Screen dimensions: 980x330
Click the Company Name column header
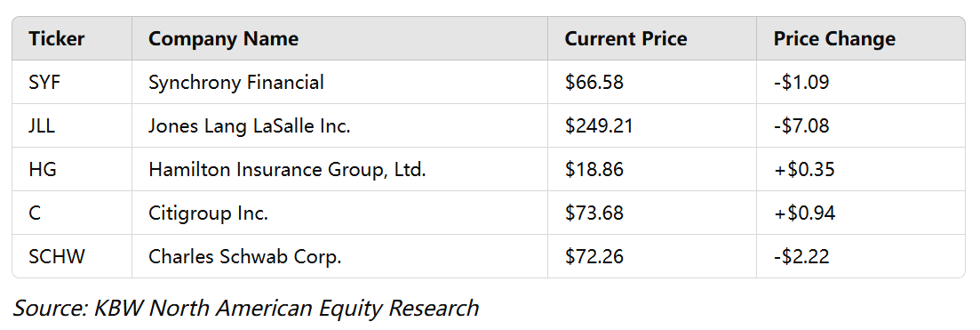(340, 39)
